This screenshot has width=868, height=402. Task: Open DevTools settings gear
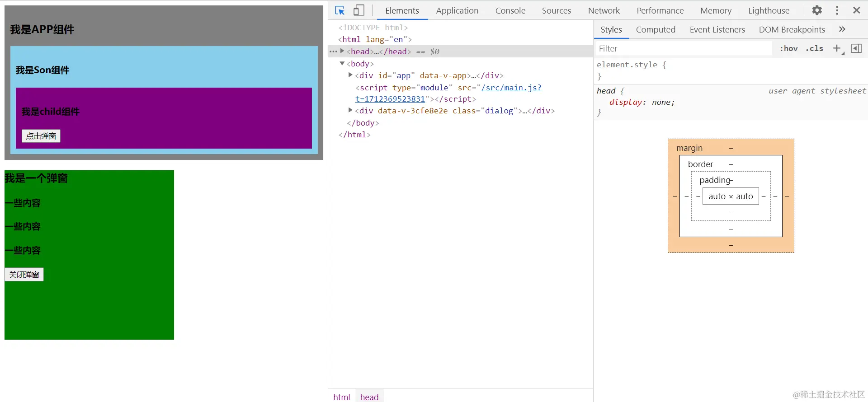click(x=817, y=10)
